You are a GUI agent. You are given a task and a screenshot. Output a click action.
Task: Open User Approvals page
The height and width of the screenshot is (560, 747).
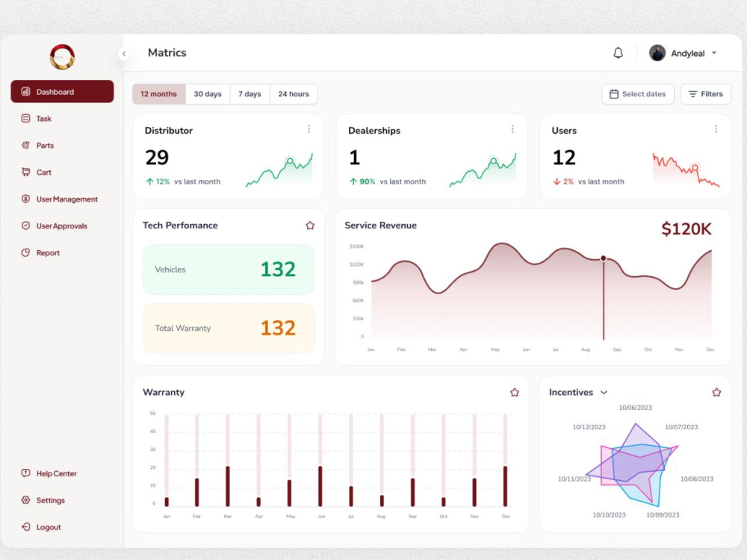62,225
